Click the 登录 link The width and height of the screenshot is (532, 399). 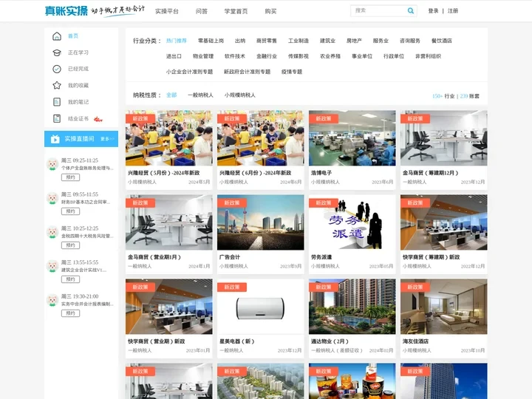tap(433, 11)
